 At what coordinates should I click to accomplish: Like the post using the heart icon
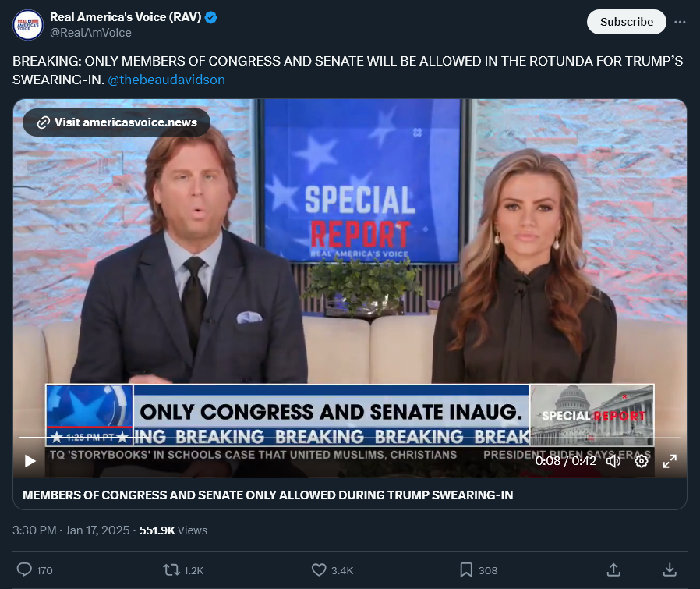319,569
